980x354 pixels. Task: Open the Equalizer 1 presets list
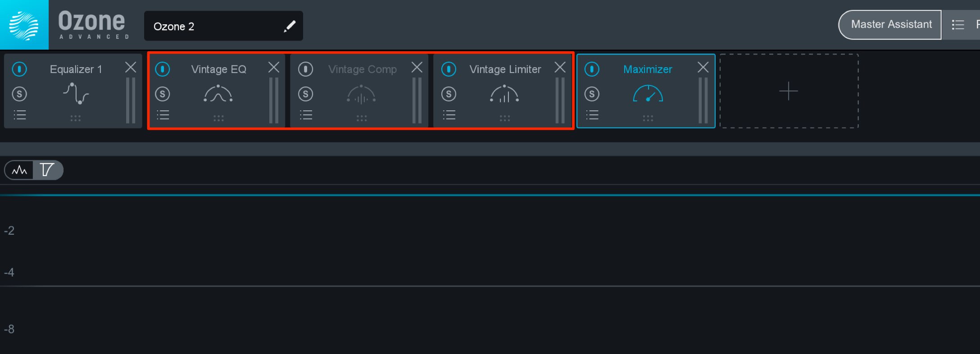(20, 115)
